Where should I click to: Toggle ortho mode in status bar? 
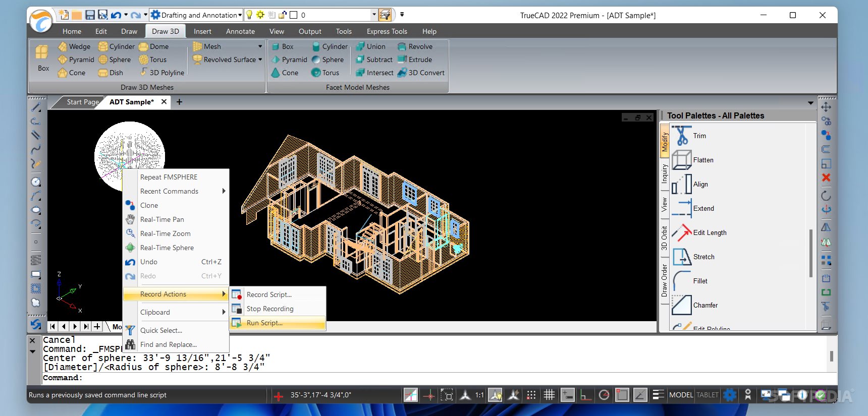(586, 395)
